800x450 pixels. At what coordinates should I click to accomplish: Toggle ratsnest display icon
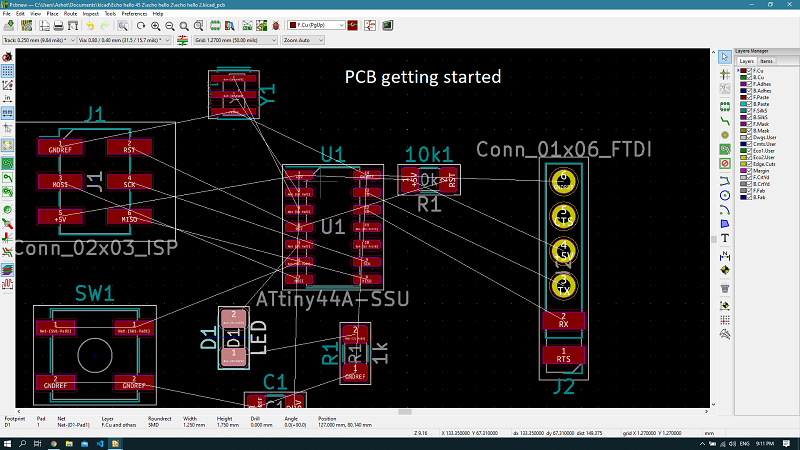pos(8,145)
